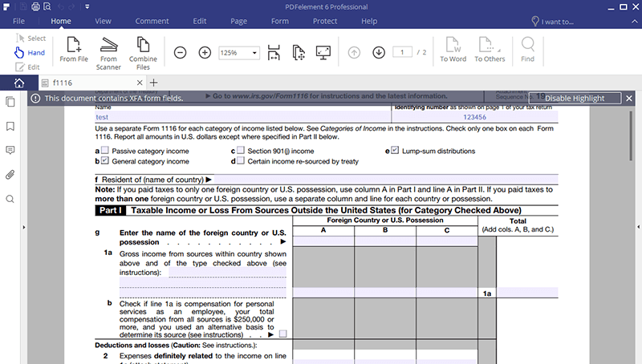The width and height of the screenshot is (642, 364).
Task: Click the Fit Page icon
Action: (299, 52)
